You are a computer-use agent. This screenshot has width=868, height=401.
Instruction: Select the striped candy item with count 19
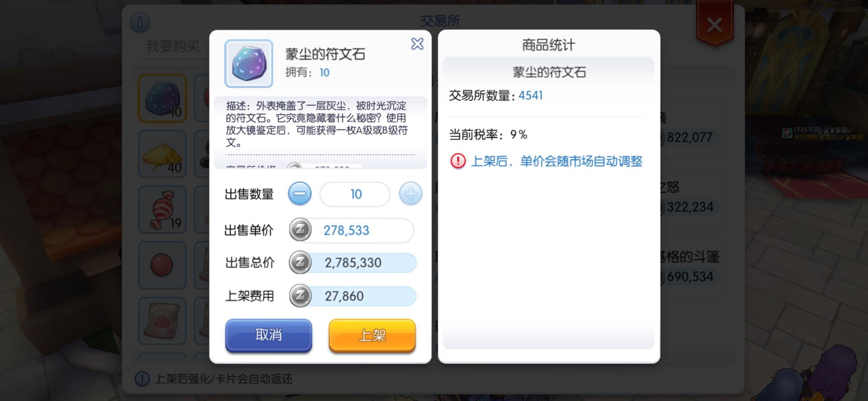pos(162,209)
